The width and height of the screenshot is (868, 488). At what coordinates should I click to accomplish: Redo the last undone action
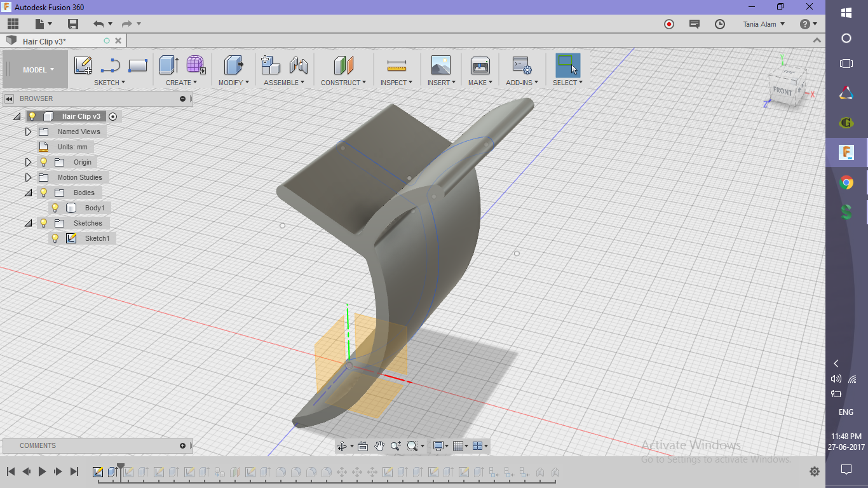(127, 24)
